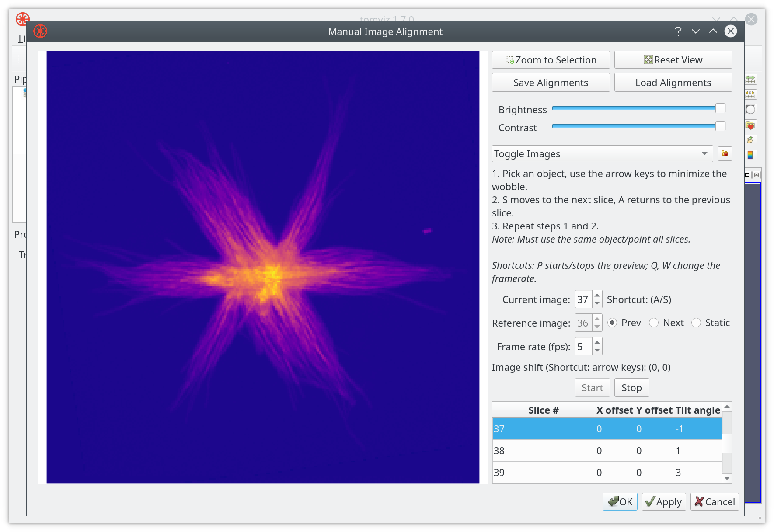
Task: Click the title bar up chevron of dialog
Action: pos(713,31)
